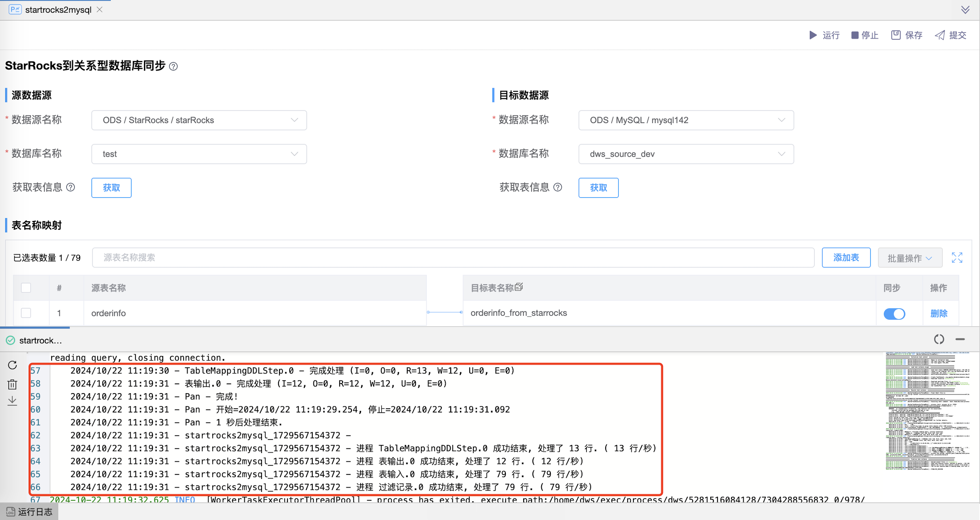Expand the 批量操作 batch operations dropdown
This screenshot has height=520, width=980.
tap(909, 258)
